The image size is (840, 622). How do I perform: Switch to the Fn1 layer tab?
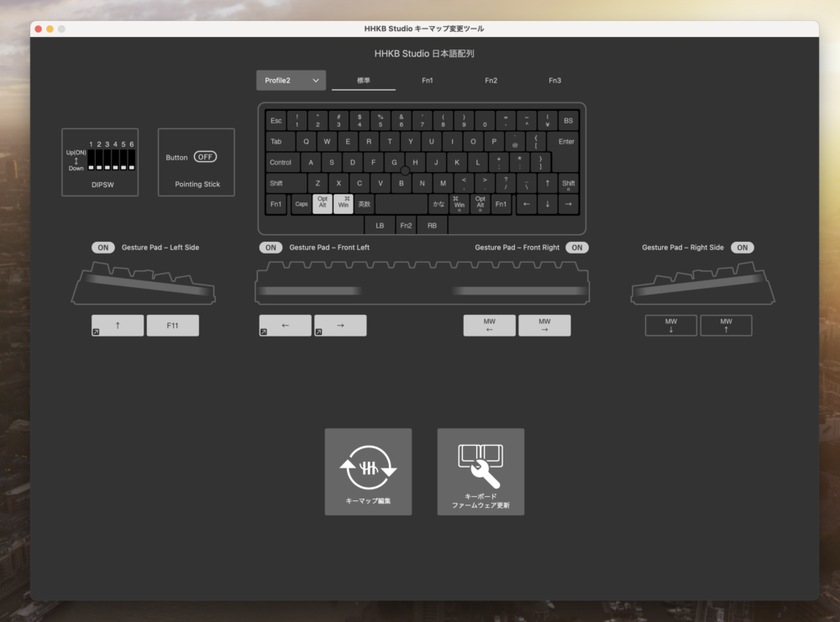[x=428, y=81]
